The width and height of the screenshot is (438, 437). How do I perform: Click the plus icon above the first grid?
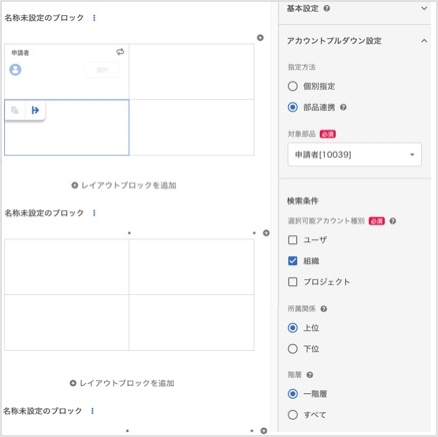click(260, 38)
